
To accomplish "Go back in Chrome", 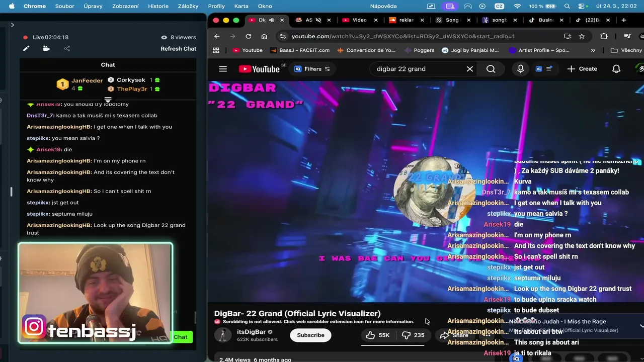I will [217, 36].
